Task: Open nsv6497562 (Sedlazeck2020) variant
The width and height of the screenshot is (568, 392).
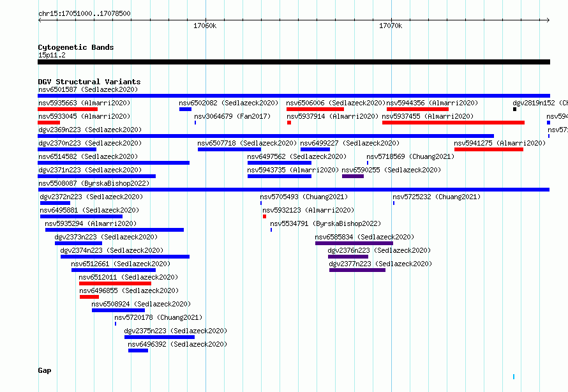Action: (297, 156)
